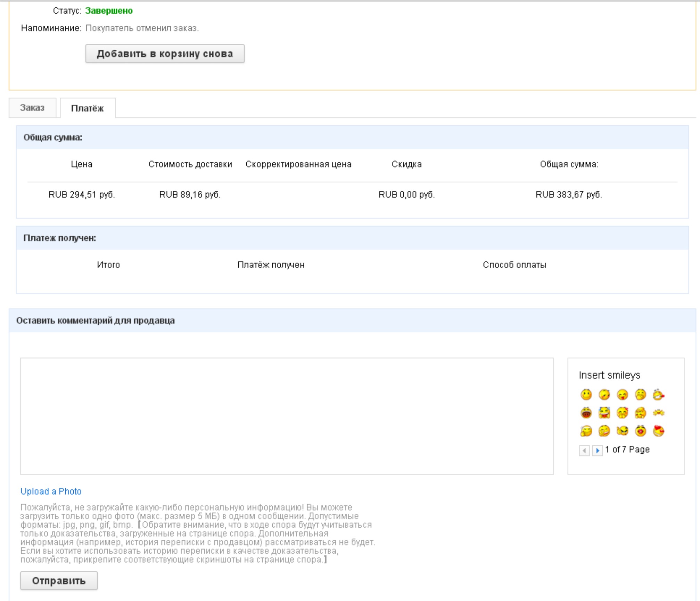Open the Upload a Photo link

[x=51, y=491]
